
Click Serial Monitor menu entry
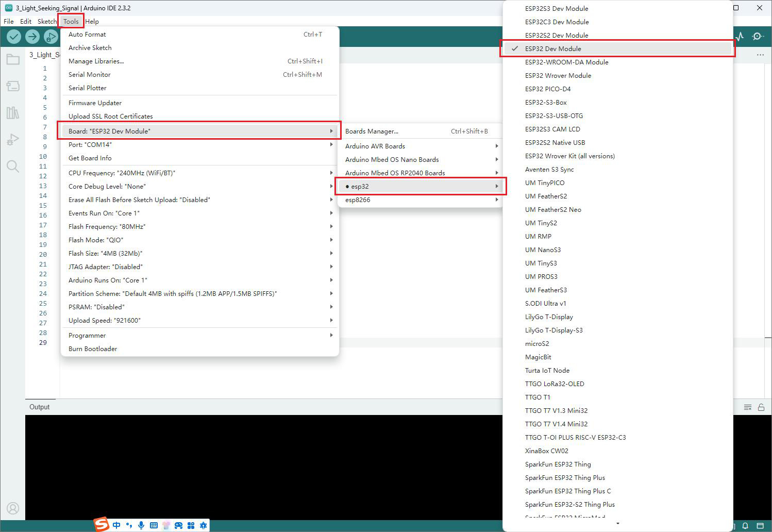(200, 74)
